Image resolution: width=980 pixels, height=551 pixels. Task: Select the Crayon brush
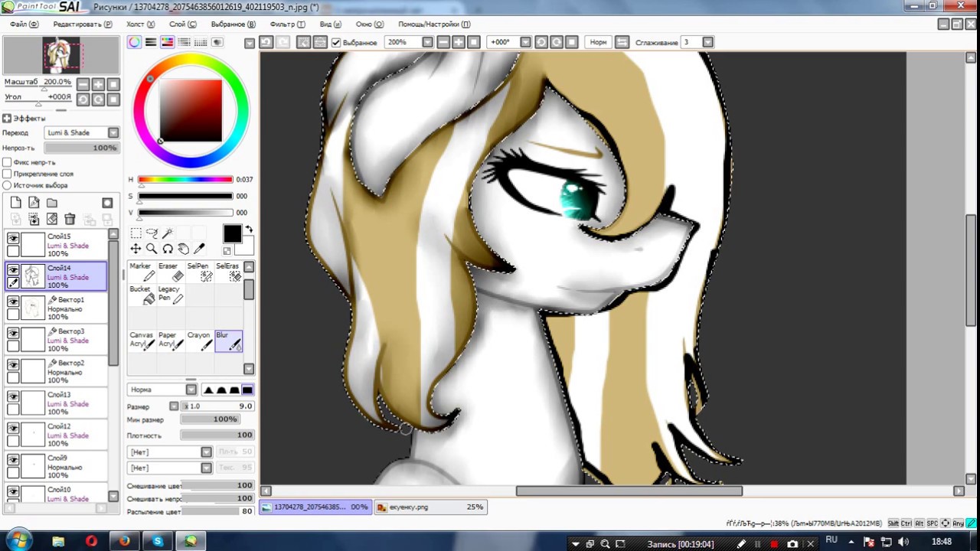(x=198, y=341)
